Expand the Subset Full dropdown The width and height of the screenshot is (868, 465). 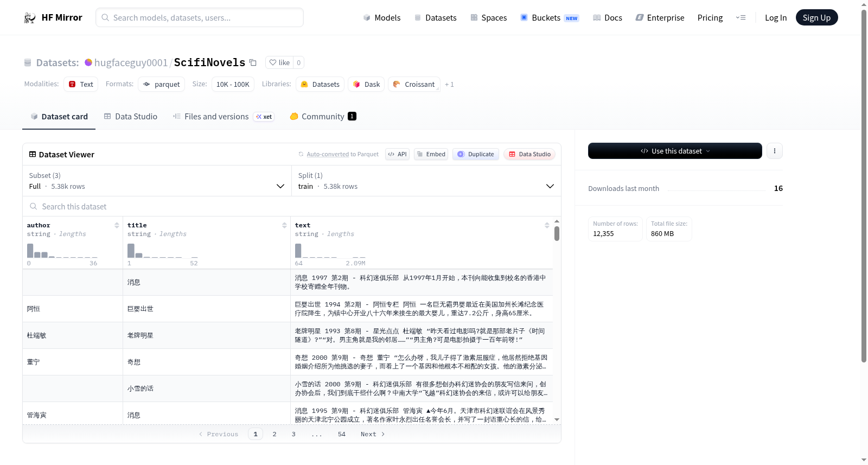157,181
